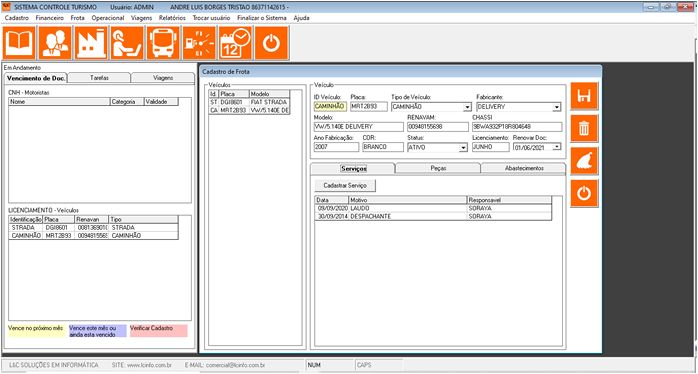Open the Financeiro menu
The height and width of the screenshot is (374, 698).
pos(50,18)
